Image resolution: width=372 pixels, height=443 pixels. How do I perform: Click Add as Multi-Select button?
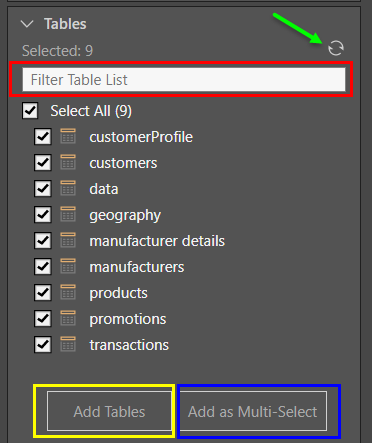coord(253,411)
